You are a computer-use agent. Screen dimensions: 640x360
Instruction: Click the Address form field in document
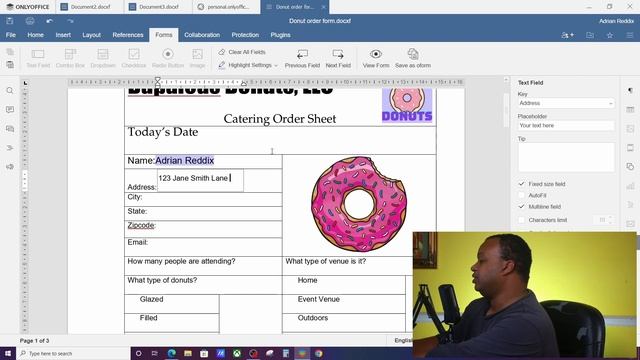click(x=200, y=180)
